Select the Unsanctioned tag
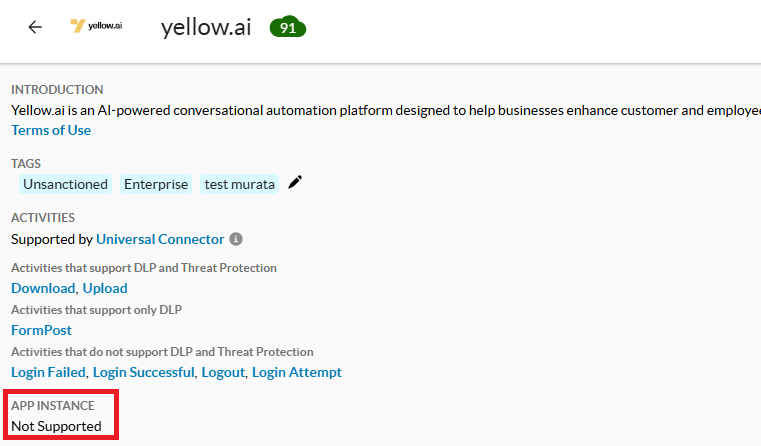The image size is (761, 446). (65, 184)
